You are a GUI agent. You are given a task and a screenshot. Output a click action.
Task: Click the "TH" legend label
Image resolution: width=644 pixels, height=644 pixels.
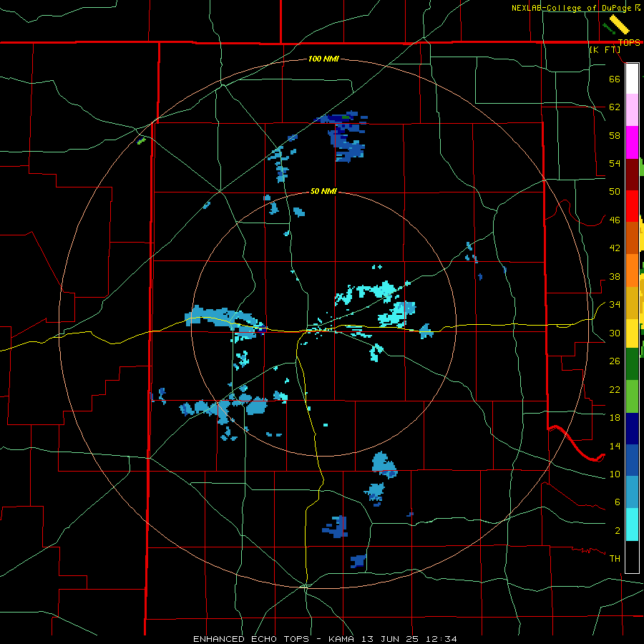coord(615,558)
